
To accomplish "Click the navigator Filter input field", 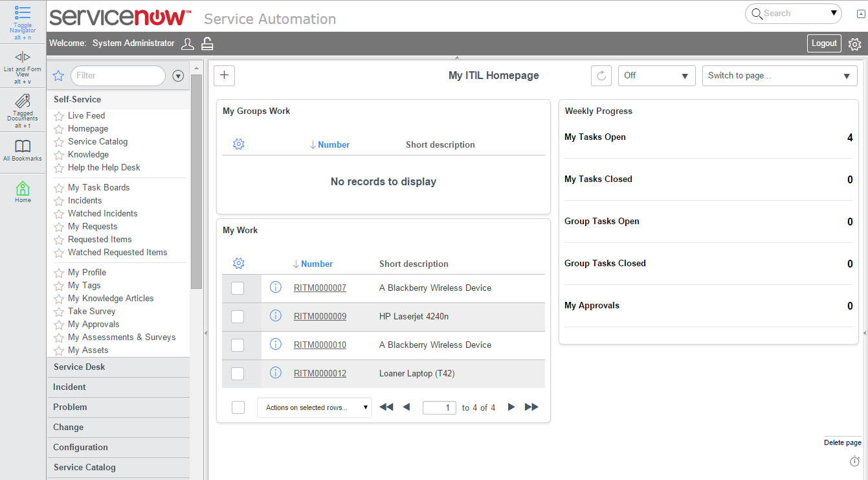I will point(118,76).
